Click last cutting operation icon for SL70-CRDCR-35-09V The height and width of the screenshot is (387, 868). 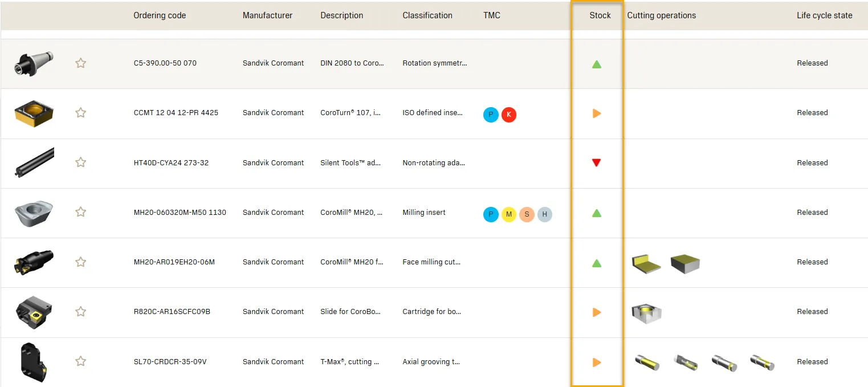(x=762, y=362)
